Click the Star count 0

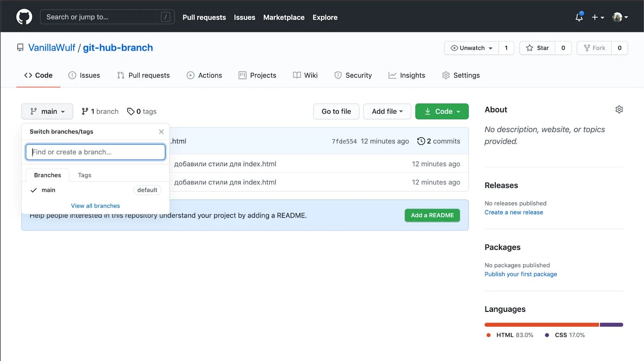(x=563, y=48)
